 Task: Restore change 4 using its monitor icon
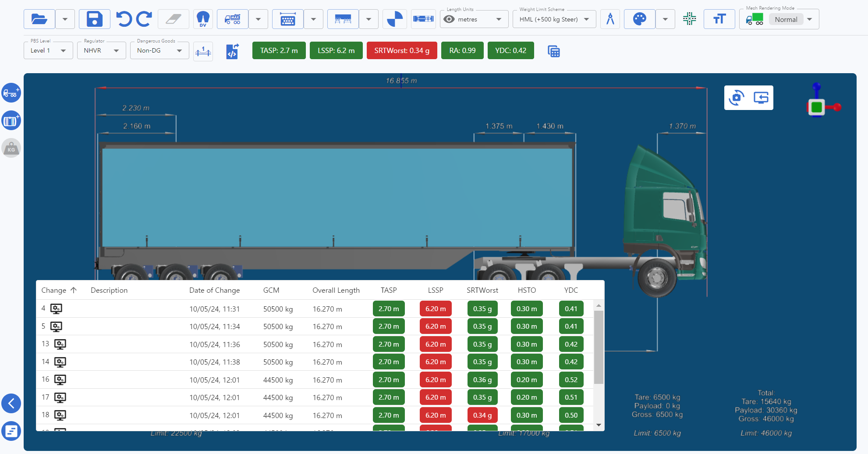click(x=56, y=309)
